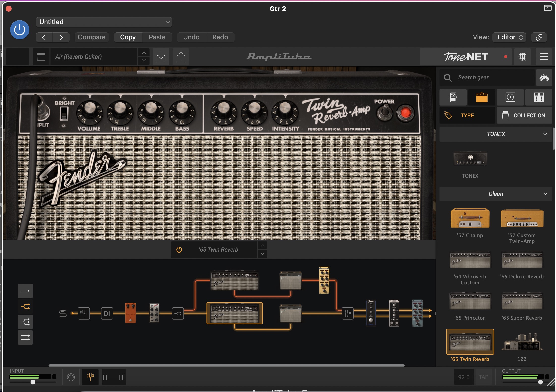Select the orange stomp pedal in chain
The height and width of the screenshot is (392, 556).
pos(130,313)
